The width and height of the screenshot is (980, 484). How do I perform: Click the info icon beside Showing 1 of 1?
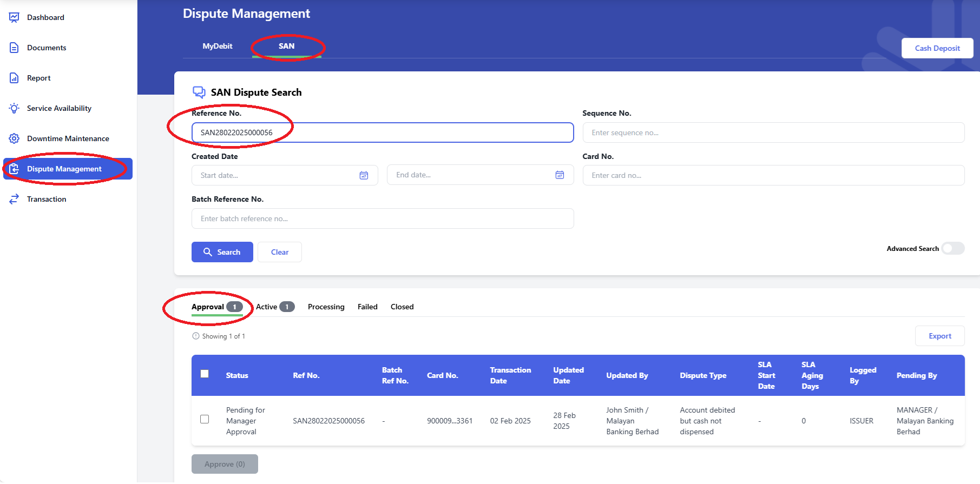(196, 336)
